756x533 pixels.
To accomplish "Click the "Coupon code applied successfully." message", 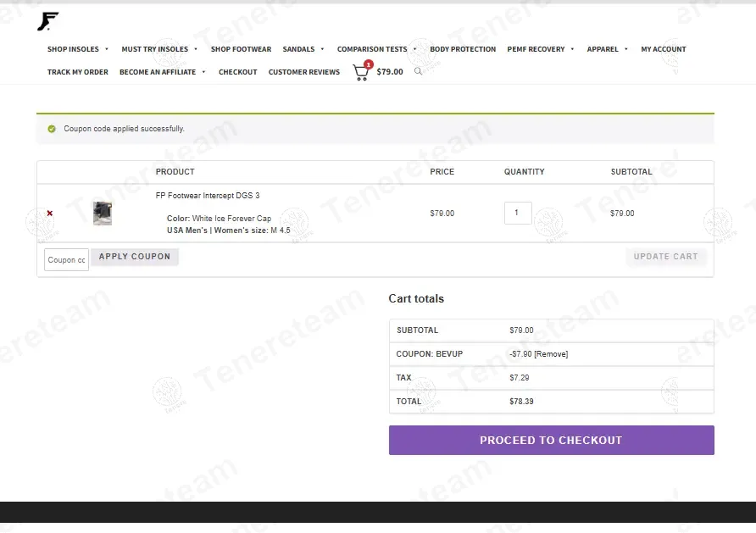I will pos(124,129).
